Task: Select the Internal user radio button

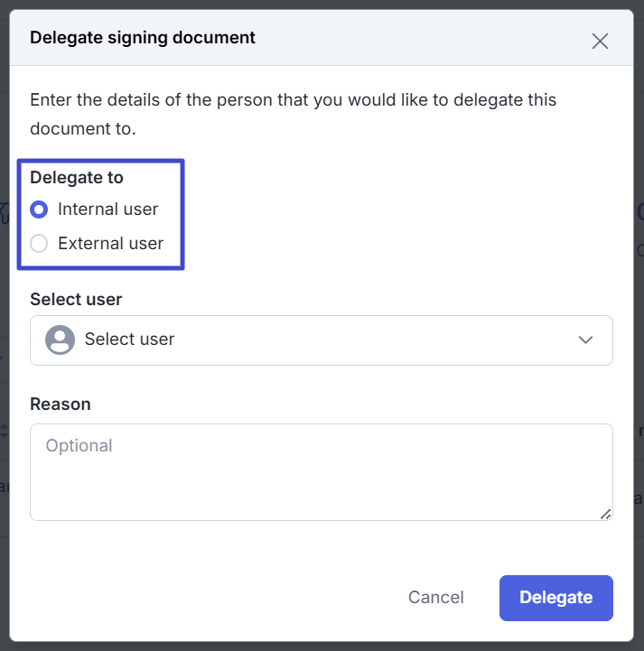Action: (39, 209)
